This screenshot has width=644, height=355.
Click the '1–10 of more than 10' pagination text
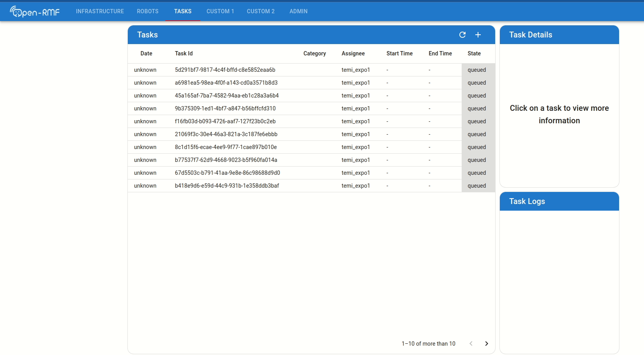click(429, 344)
